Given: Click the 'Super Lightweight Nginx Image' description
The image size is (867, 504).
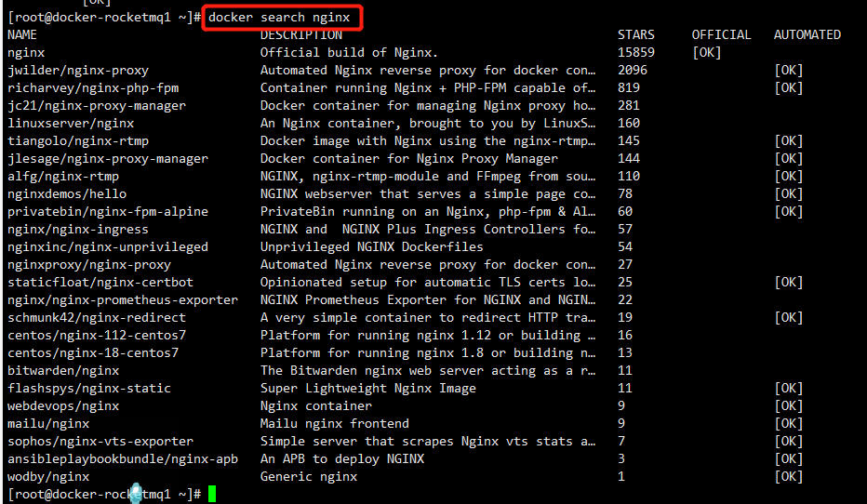Looking at the screenshot, I should click(x=367, y=389).
